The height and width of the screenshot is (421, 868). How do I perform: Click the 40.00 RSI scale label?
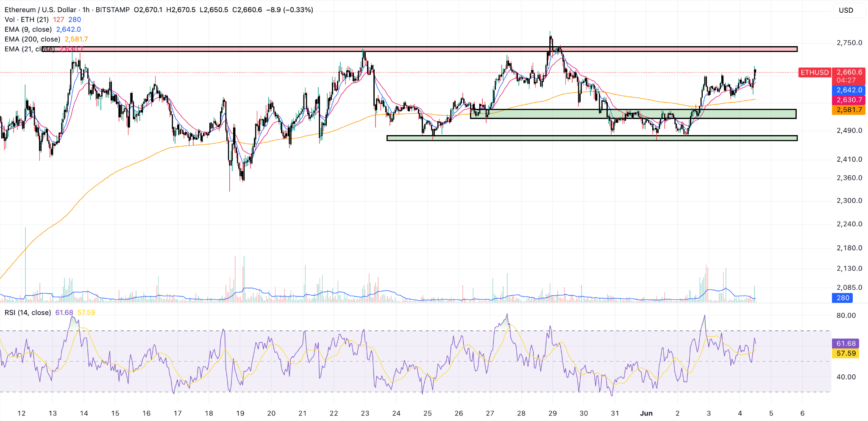point(846,377)
